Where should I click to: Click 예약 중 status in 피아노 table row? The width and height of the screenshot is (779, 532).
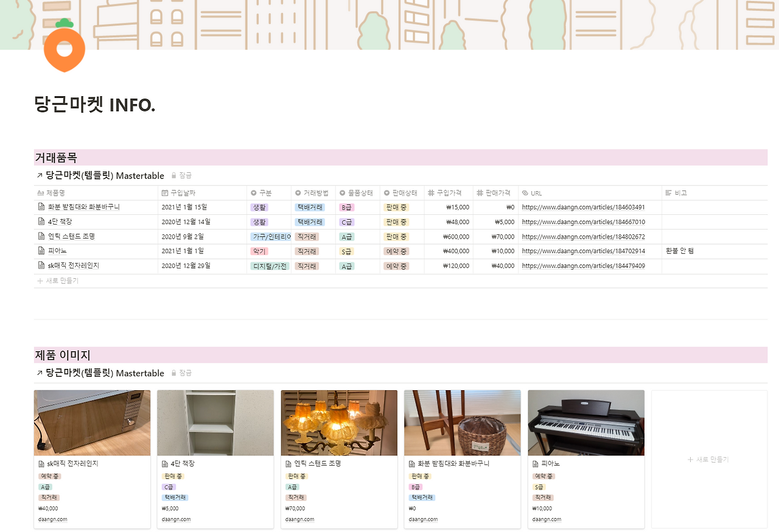396,251
